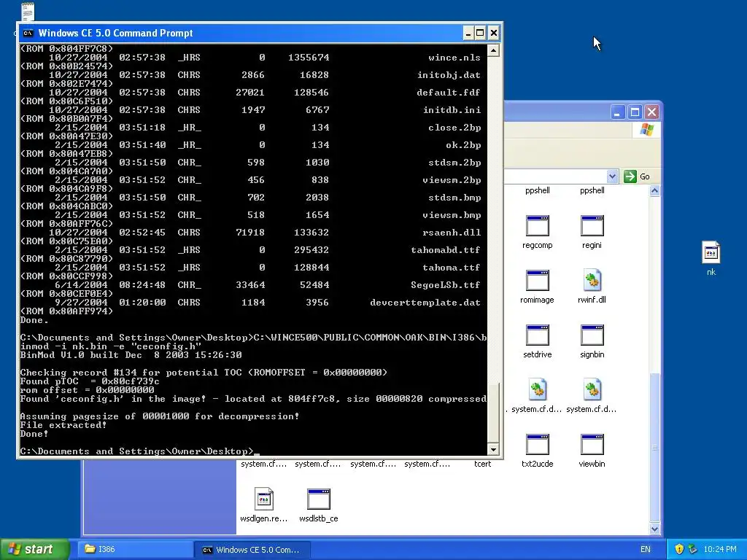This screenshot has height=560, width=747.
Task: Select the txt2ucde file icon
Action: [537, 445]
